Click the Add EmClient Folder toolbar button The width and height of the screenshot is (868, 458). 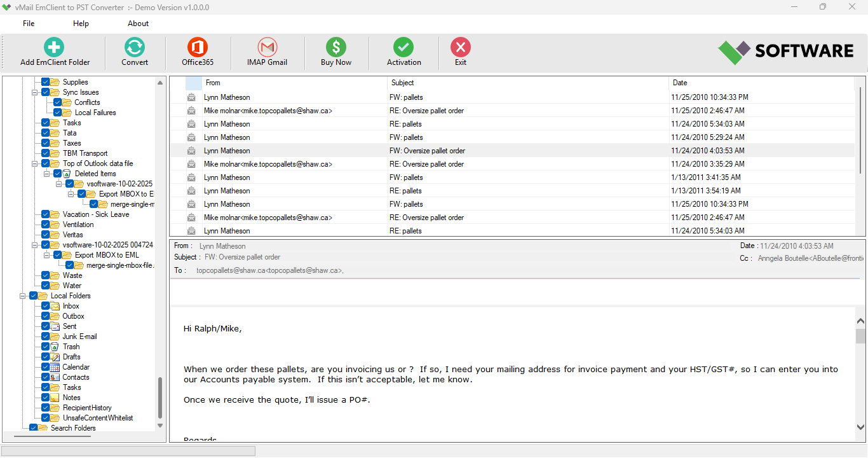[x=55, y=52]
